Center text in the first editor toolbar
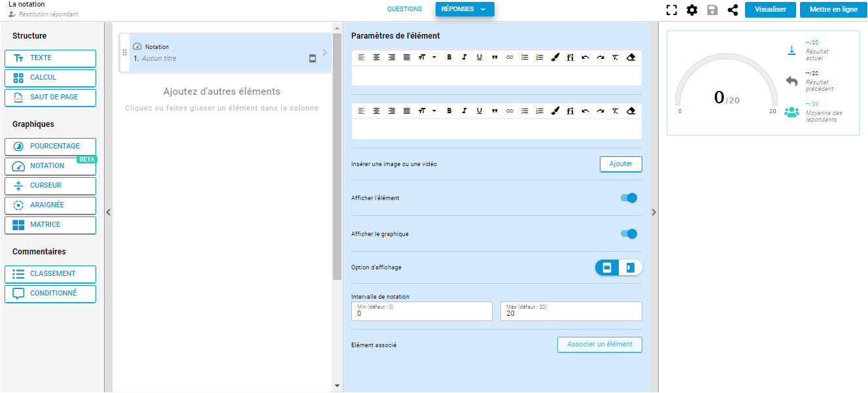 tap(376, 58)
